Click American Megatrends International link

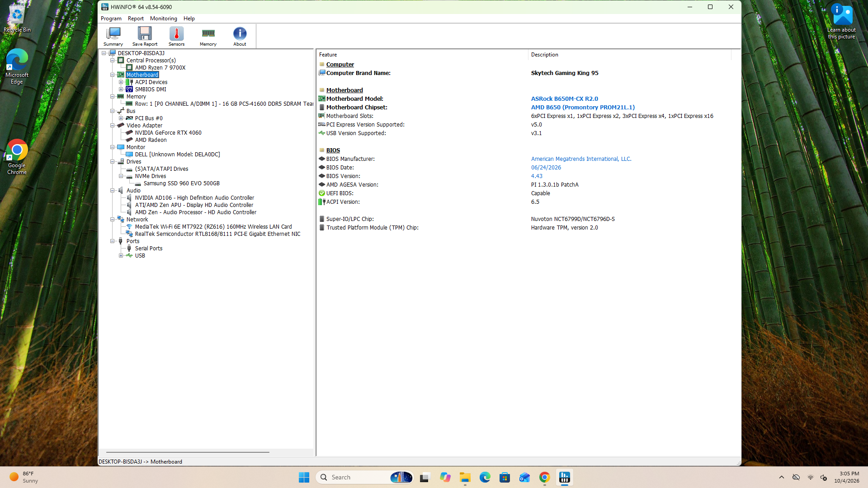581,159
